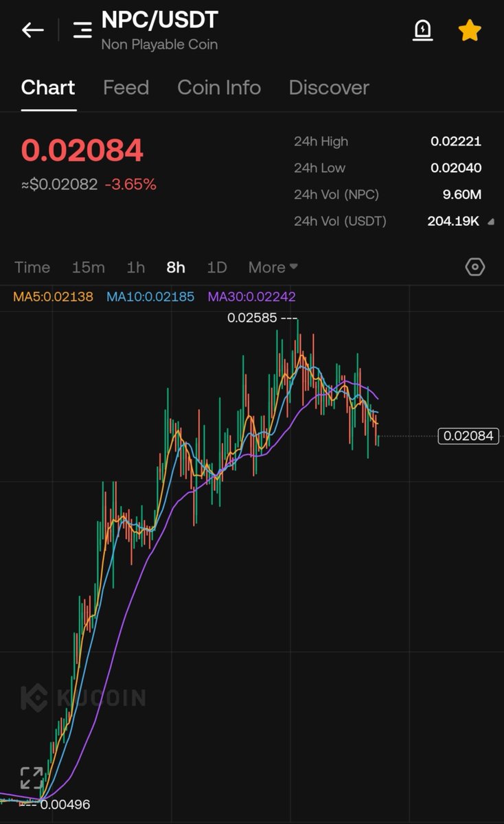
Task: Switch to the Chart tab
Action: tap(48, 88)
